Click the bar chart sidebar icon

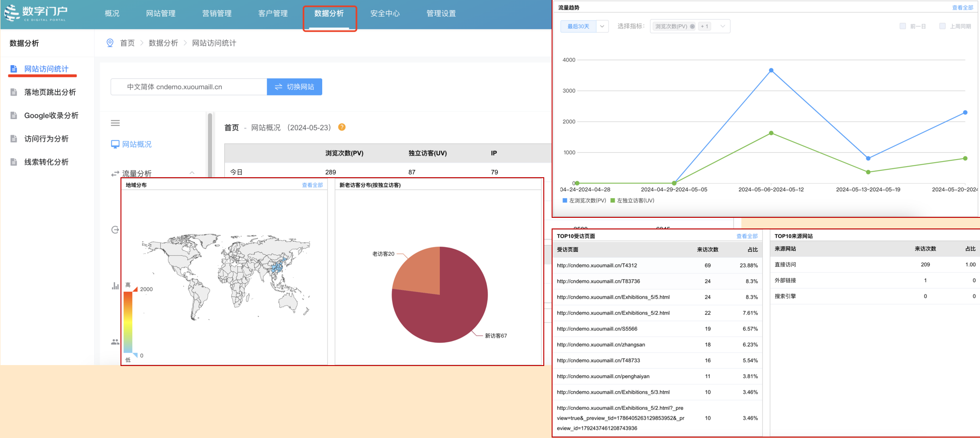point(115,286)
